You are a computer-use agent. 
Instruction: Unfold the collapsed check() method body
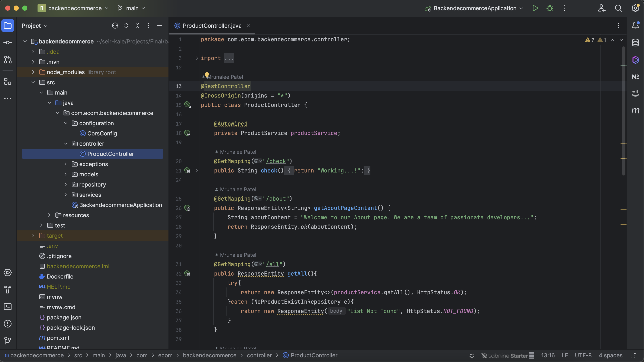197,171
